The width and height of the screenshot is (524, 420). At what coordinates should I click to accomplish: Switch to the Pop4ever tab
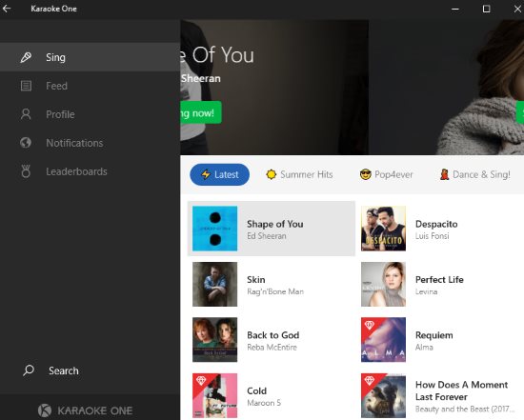pyautogui.click(x=386, y=174)
